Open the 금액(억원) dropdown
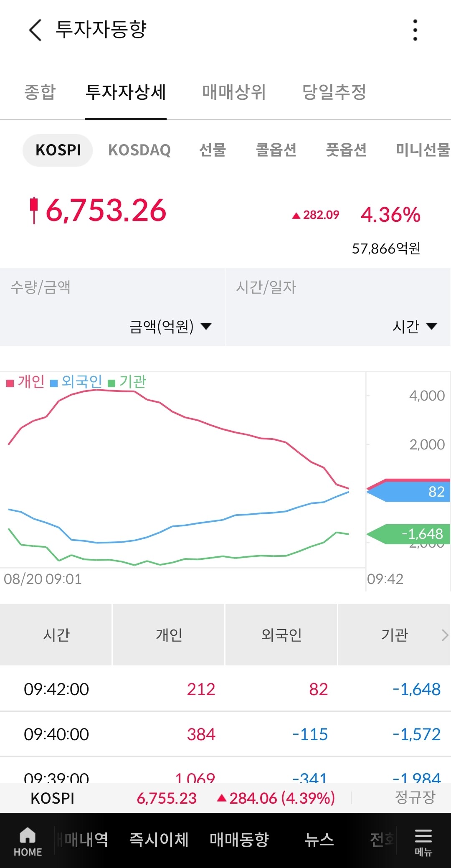The width and height of the screenshot is (451, 868). tap(170, 326)
